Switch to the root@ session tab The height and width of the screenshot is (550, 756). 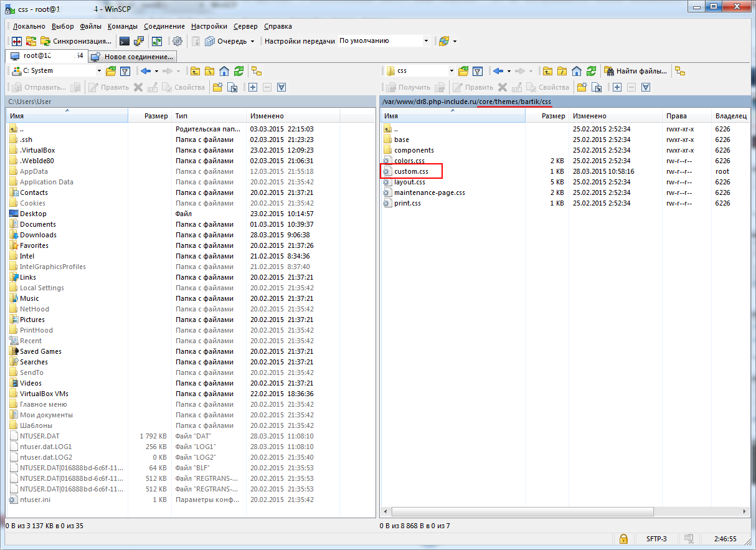47,56
